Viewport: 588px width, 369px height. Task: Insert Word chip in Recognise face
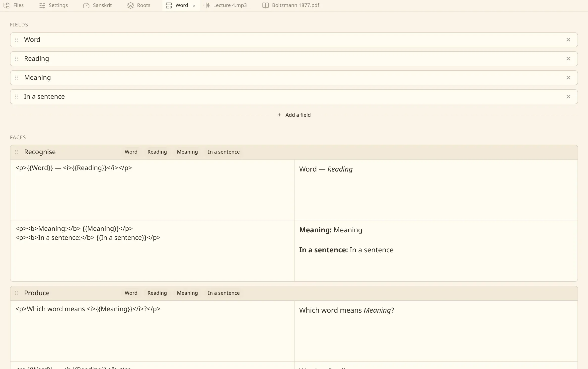[131, 152]
